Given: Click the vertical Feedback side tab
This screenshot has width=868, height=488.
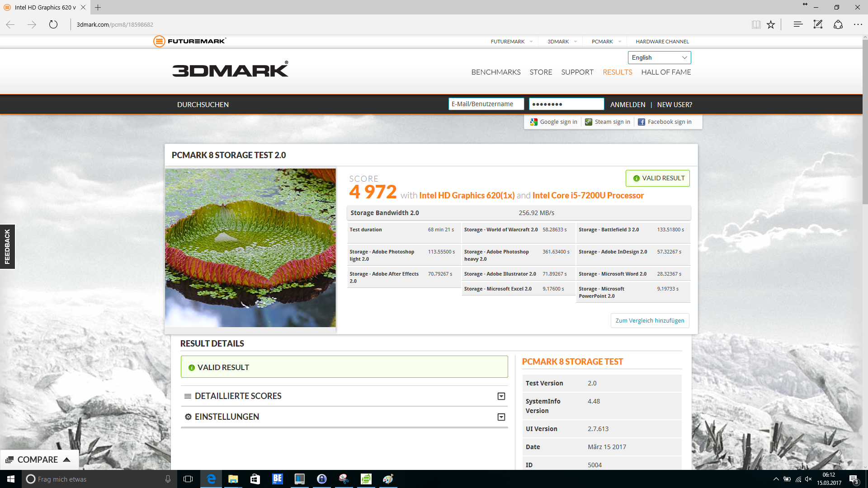Looking at the screenshot, I should 7,246.
